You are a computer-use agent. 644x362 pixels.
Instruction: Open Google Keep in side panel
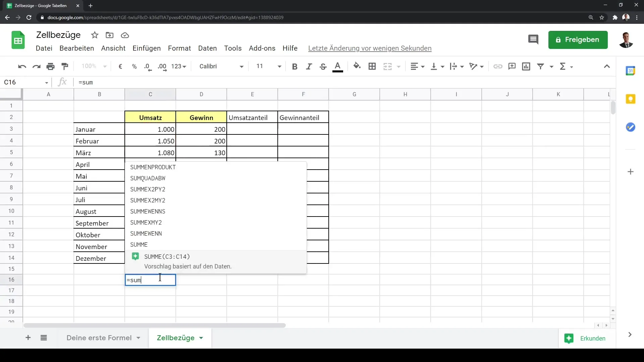[631, 99]
